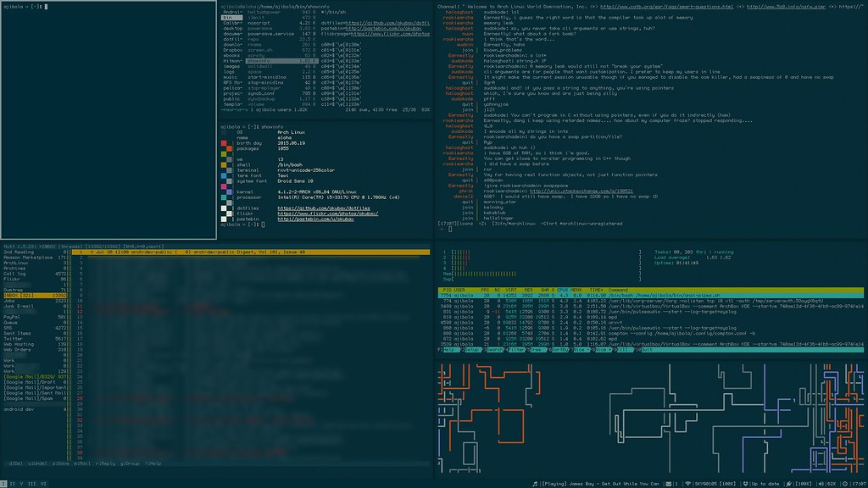Click the htop Mem usage bar
The height and width of the screenshot is (488, 868).
tap(542, 274)
